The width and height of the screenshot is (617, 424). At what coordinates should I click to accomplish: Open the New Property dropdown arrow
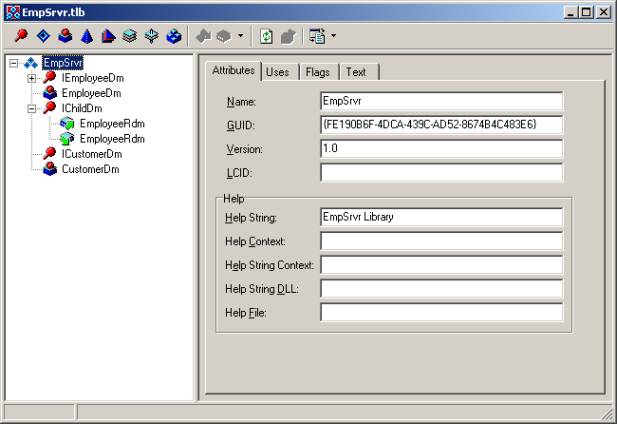(x=239, y=36)
